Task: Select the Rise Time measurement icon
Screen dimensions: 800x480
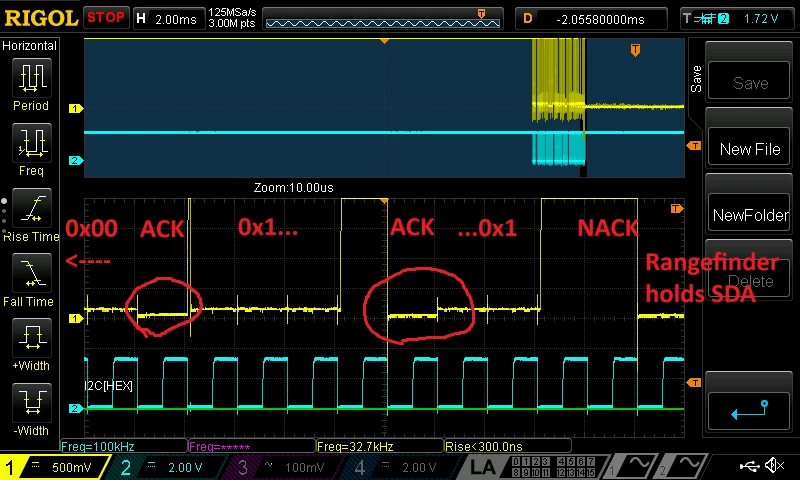Action: [x=32, y=208]
